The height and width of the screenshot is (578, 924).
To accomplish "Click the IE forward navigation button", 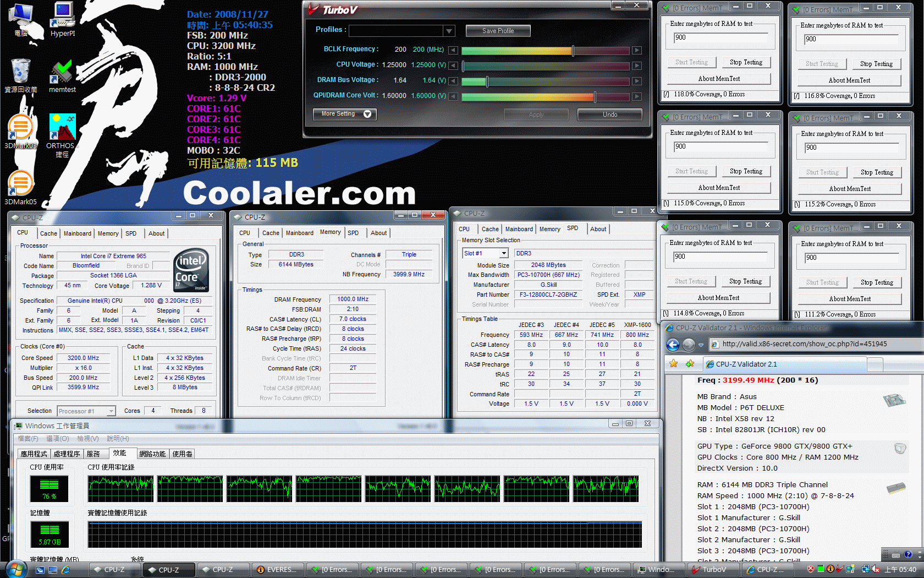I will [689, 345].
